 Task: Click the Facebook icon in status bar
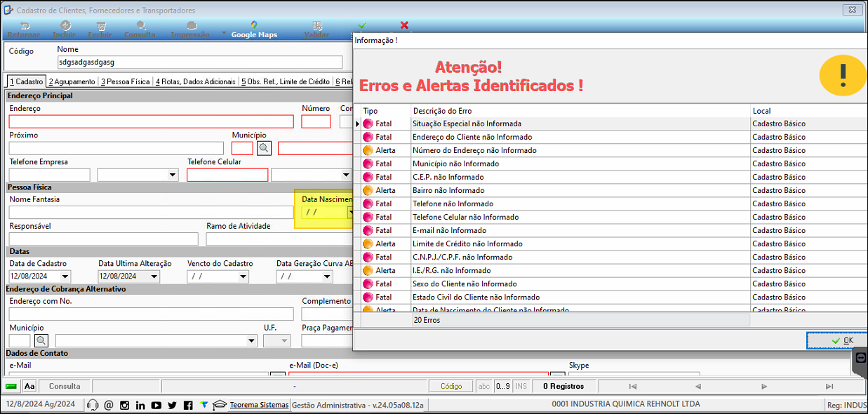point(188,405)
